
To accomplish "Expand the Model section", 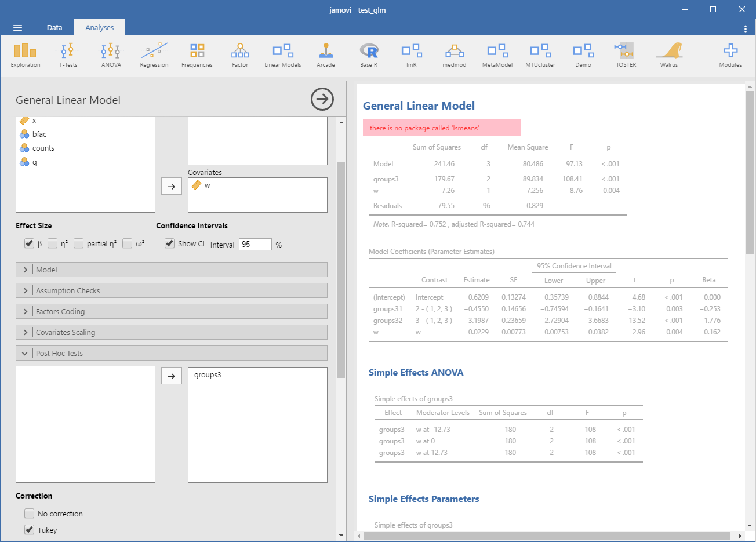I will (x=172, y=270).
